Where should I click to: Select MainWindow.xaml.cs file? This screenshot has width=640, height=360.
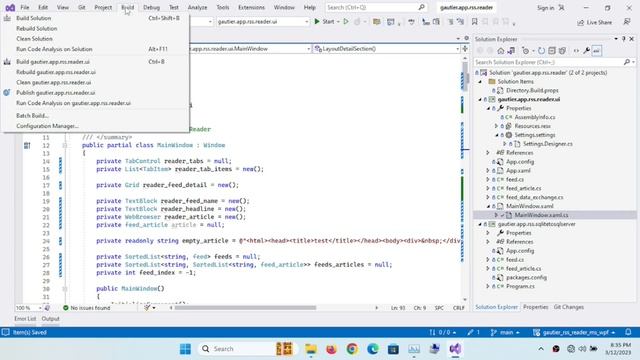pos(541,215)
